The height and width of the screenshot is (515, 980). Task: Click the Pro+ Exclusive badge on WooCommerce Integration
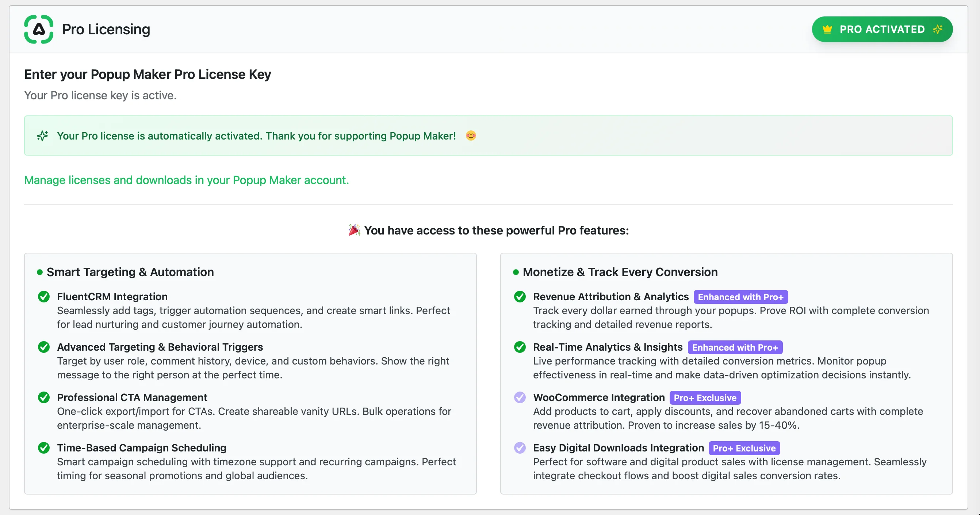[705, 398]
